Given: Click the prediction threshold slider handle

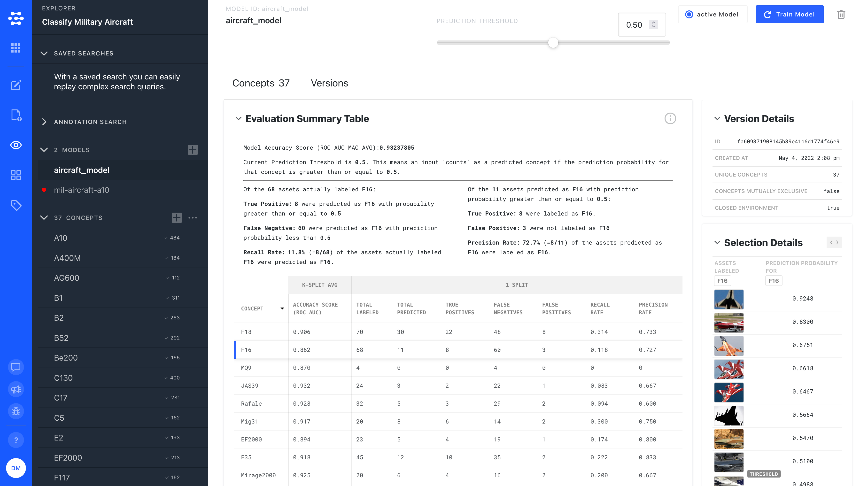Looking at the screenshot, I should (x=553, y=42).
